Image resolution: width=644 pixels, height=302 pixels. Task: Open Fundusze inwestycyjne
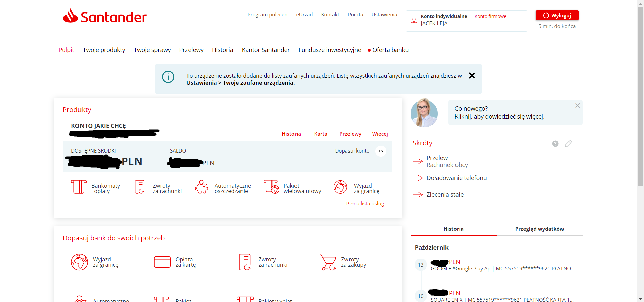[330, 50]
